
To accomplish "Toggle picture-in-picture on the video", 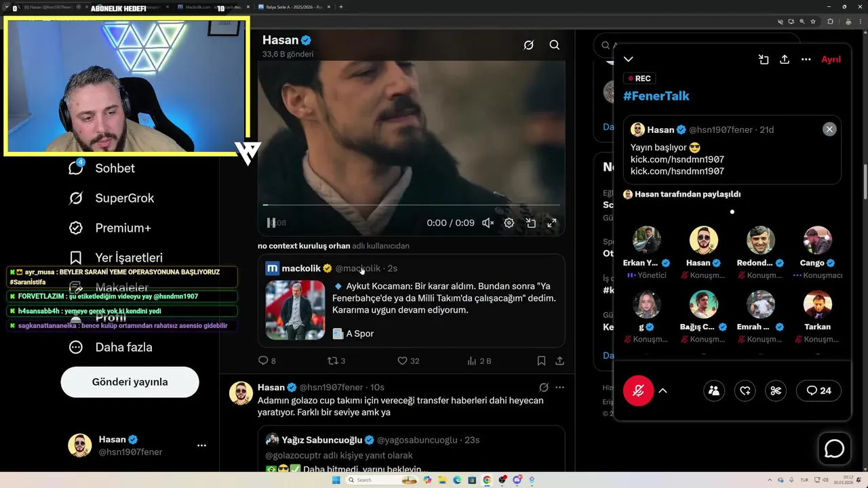I will (x=530, y=222).
